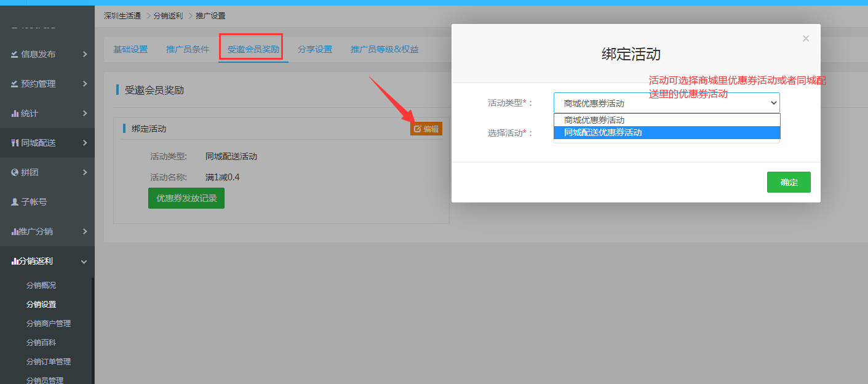Click the 同城配送 fork icon
Viewport: 868px width, 384px height.
click(x=15, y=143)
